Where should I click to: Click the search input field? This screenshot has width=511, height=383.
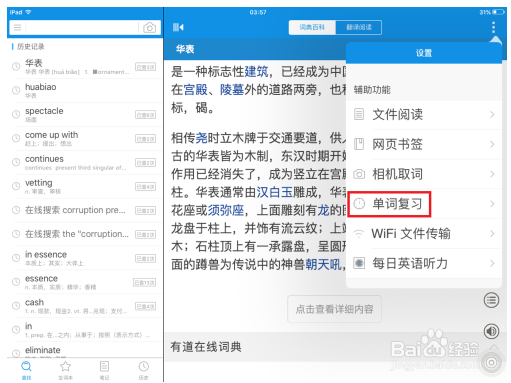tap(82, 27)
